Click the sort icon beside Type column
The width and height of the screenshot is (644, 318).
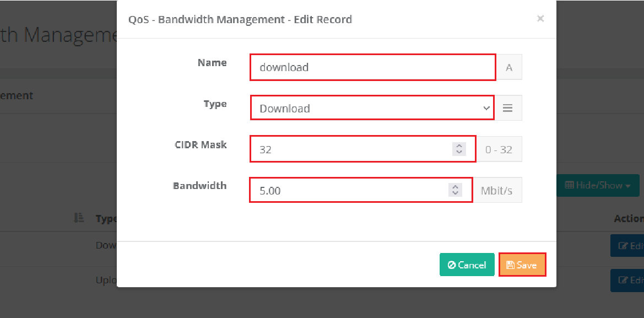coord(79,218)
